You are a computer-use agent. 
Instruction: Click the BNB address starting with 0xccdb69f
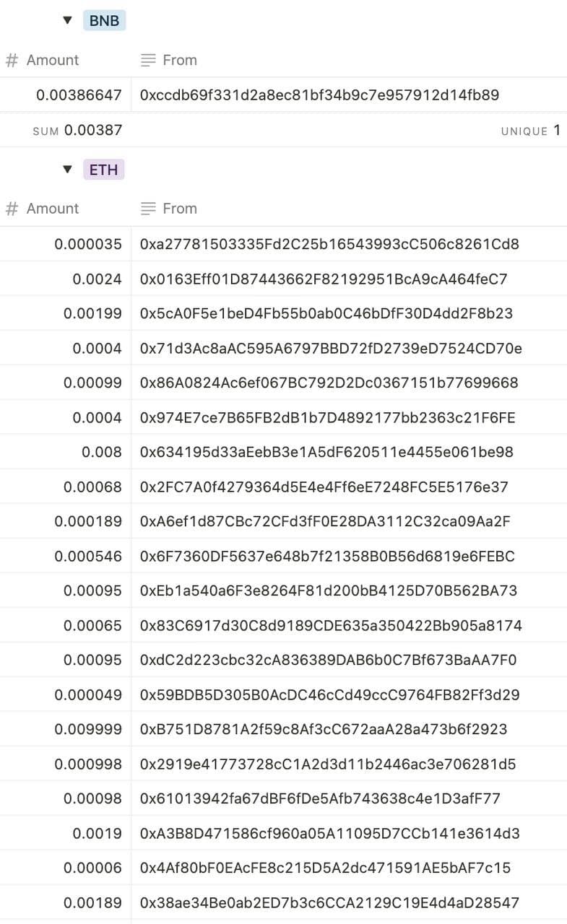[x=319, y=95]
